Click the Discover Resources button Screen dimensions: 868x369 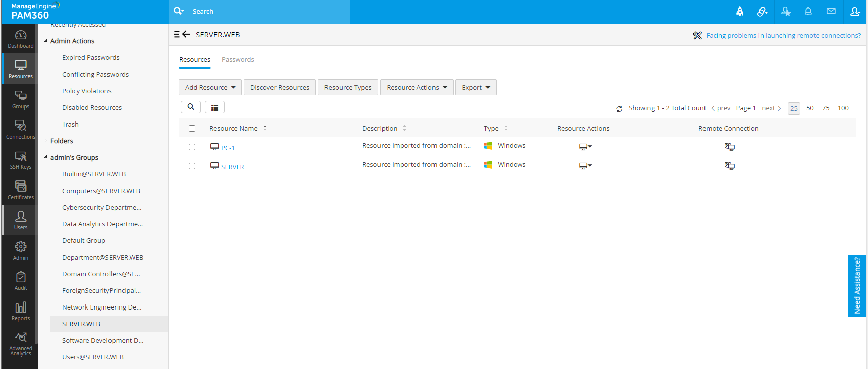pyautogui.click(x=280, y=87)
